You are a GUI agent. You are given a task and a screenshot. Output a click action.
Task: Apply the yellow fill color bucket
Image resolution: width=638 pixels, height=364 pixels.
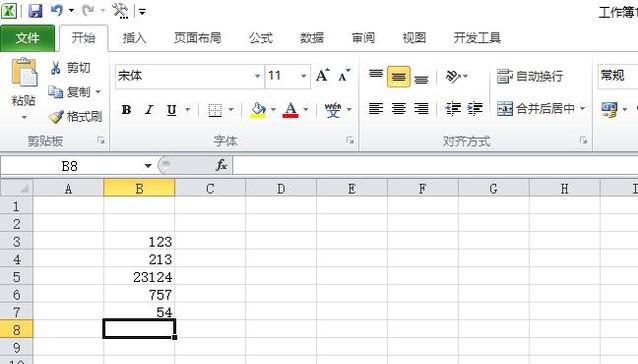point(258,110)
